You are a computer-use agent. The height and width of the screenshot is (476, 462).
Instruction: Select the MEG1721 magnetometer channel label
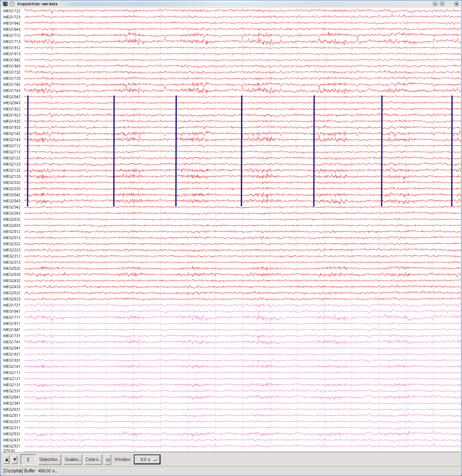12,305
